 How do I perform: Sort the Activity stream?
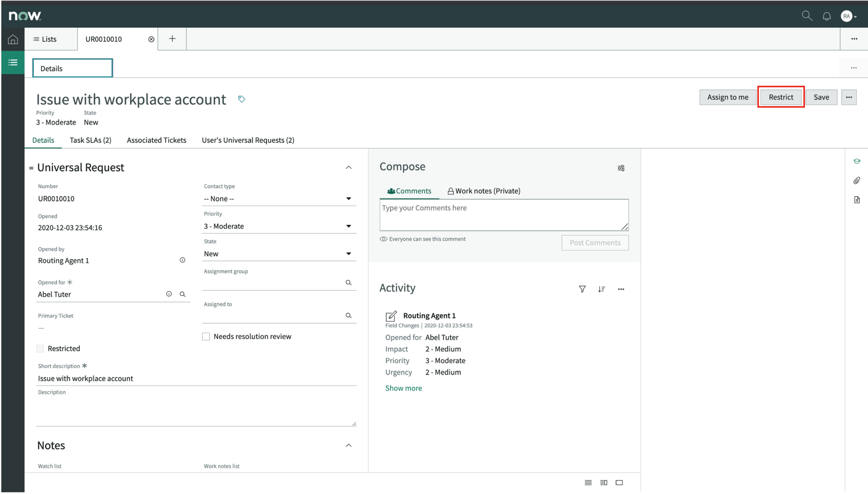[x=602, y=289]
